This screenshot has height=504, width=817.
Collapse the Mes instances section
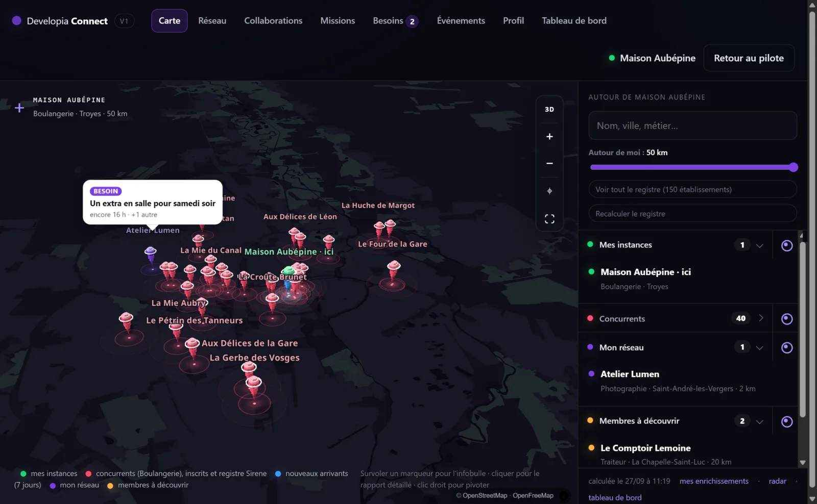pos(760,245)
